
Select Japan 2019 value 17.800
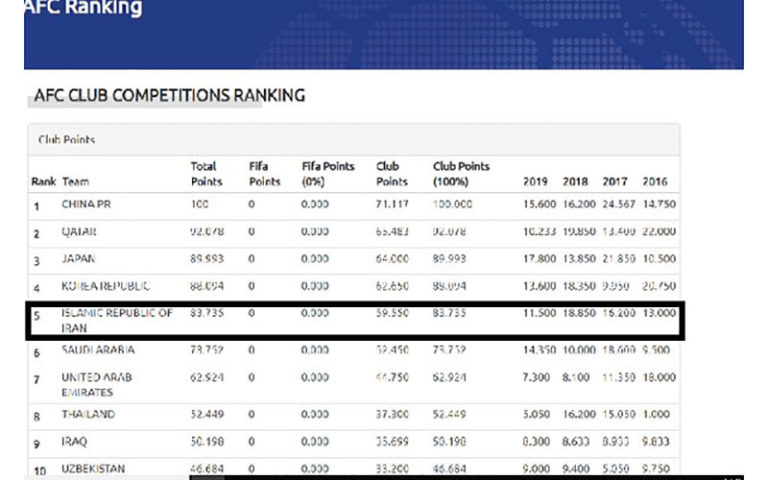[539, 259]
